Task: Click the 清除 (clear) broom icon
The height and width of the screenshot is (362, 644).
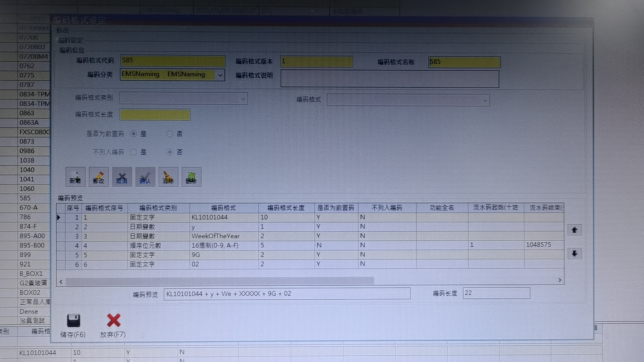Action: coord(168,177)
